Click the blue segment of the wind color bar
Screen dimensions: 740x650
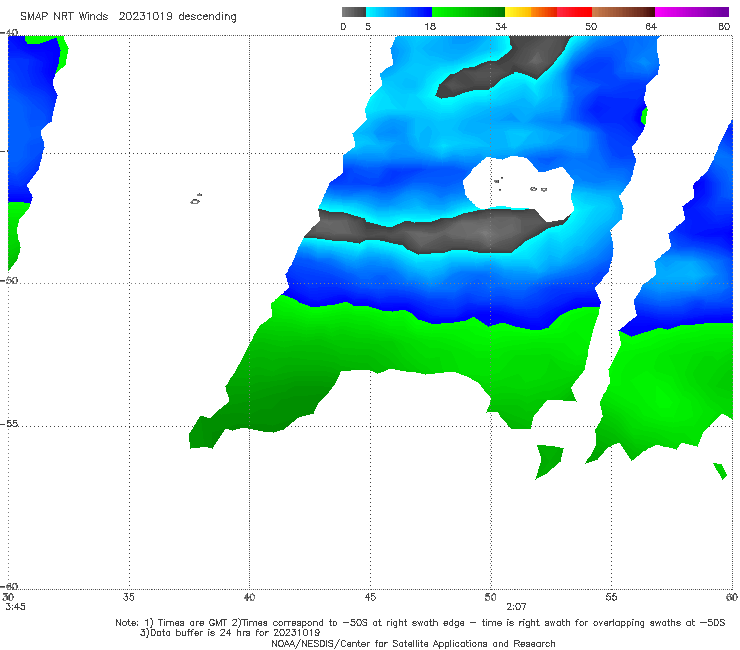399,12
